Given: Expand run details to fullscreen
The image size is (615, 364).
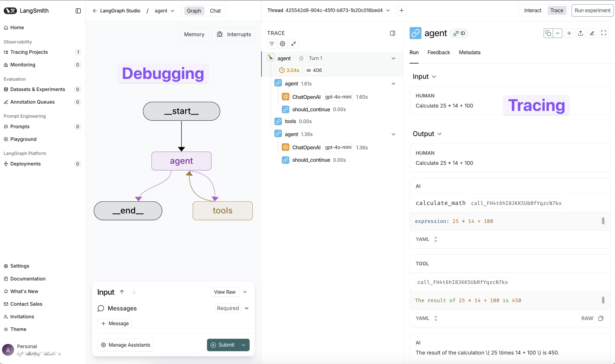Looking at the screenshot, I should (x=604, y=33).
